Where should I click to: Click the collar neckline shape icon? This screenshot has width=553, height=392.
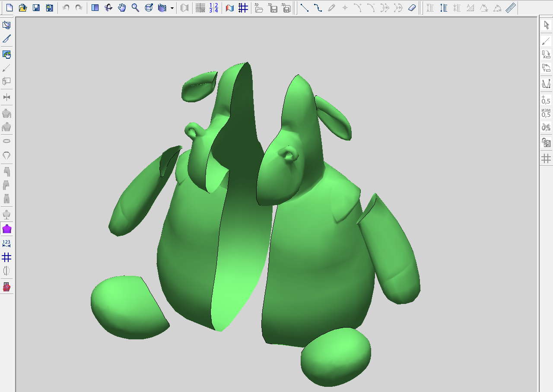(x=6, y=155)
